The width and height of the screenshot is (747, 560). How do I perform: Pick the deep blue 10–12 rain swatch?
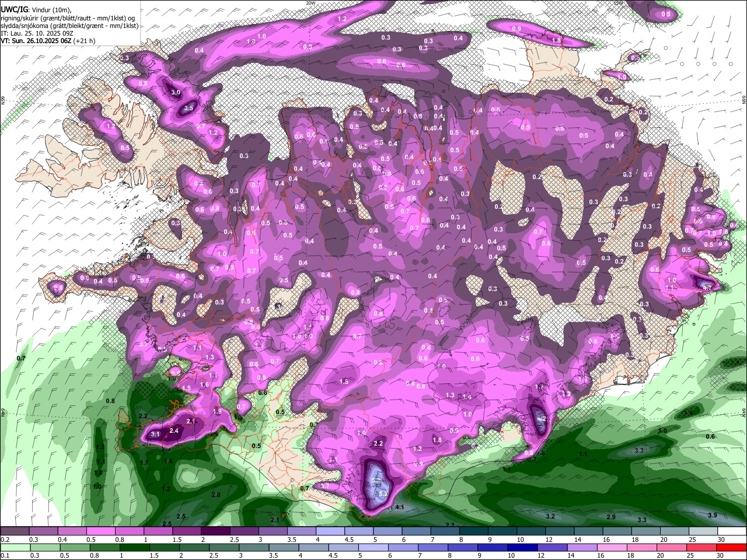point(522,547)
